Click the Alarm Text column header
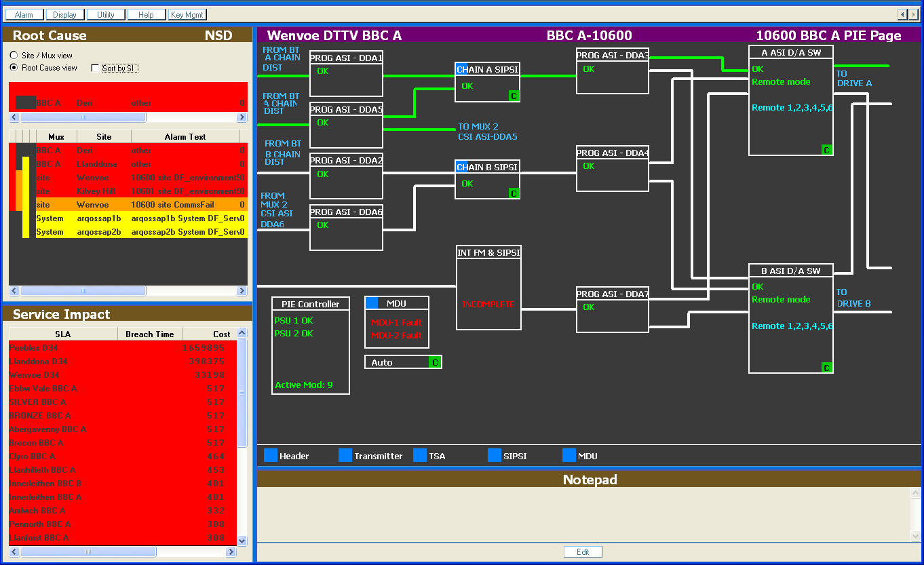Screen dimensions: 924x565 pyautogui.click(x=185, y=136)
